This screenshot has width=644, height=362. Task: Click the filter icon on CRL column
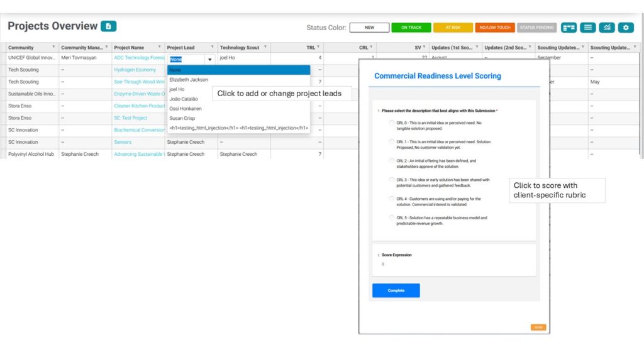tap(371, 47)
